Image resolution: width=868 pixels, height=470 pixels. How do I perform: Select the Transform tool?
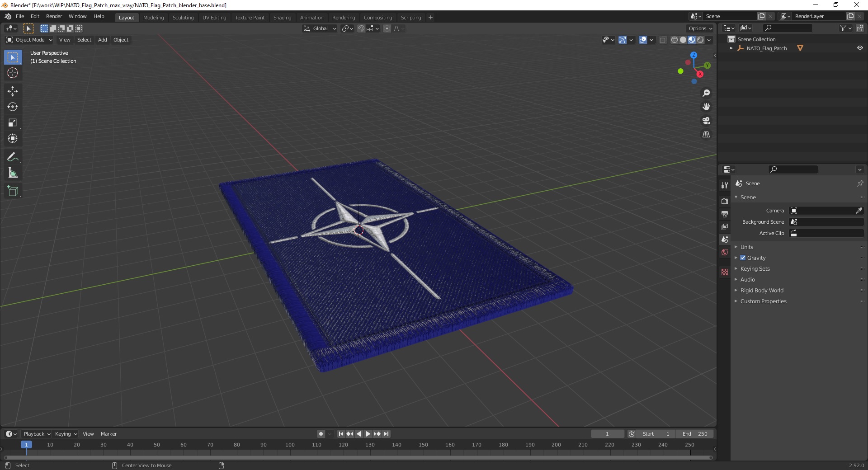coord(13,138)
